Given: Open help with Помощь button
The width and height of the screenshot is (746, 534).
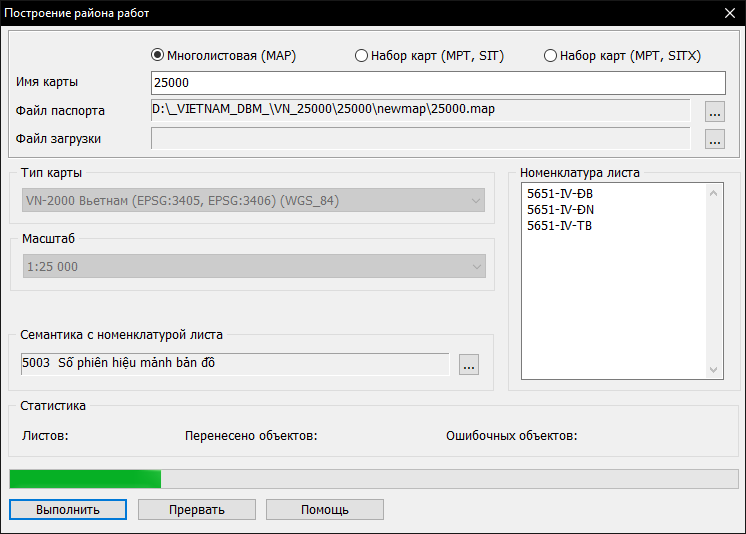Looking at the screenshot, I should tap(324, 509).
